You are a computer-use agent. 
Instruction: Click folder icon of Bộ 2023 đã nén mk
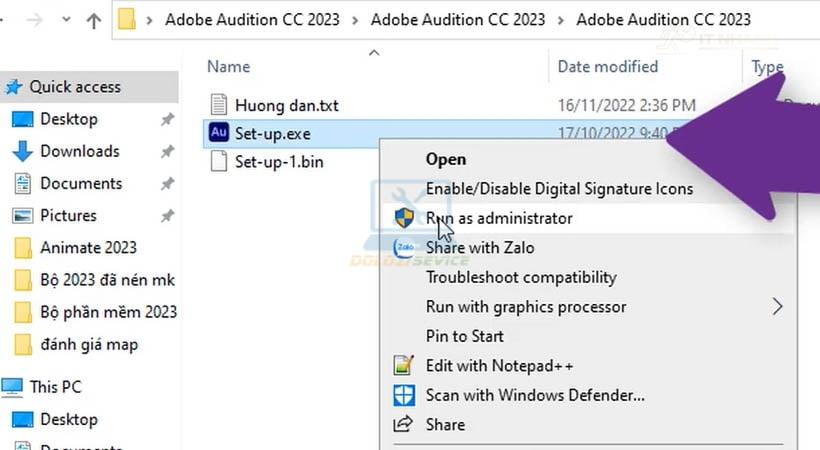23,280
